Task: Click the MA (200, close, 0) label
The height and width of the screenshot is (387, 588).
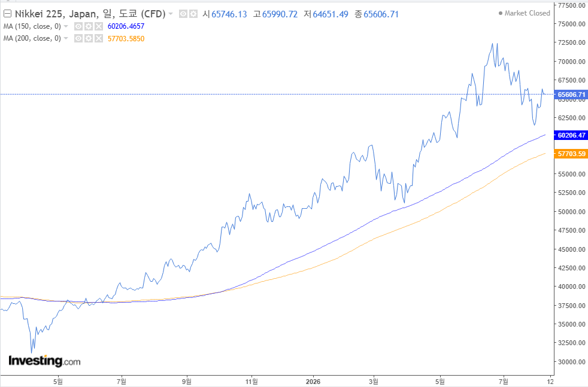Action: click(x=32, y=38)
